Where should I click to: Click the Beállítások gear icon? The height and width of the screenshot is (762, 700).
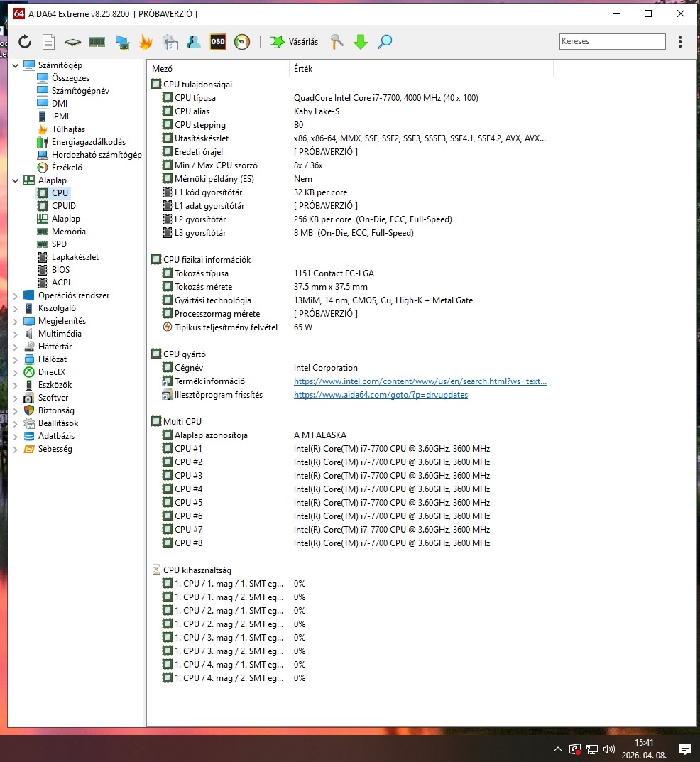[x=29, y=423]
